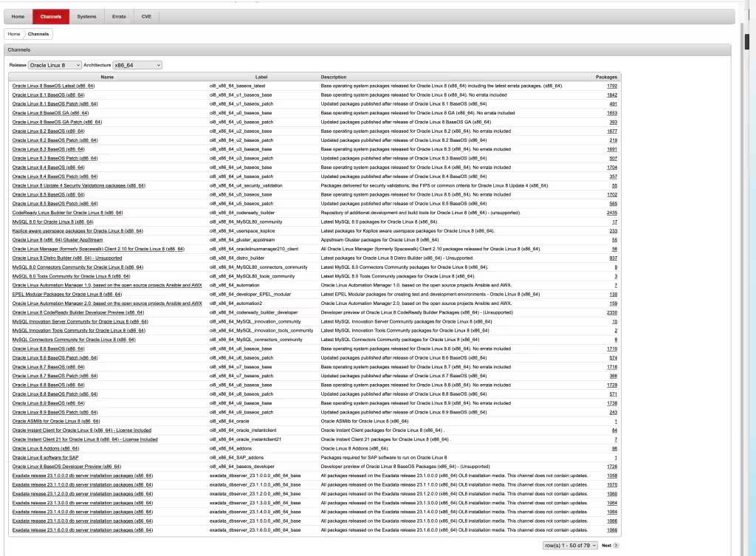
Task: Open Ksplice aware userspace packages channel
Action: pyautogui.click(x=78, y=231)
